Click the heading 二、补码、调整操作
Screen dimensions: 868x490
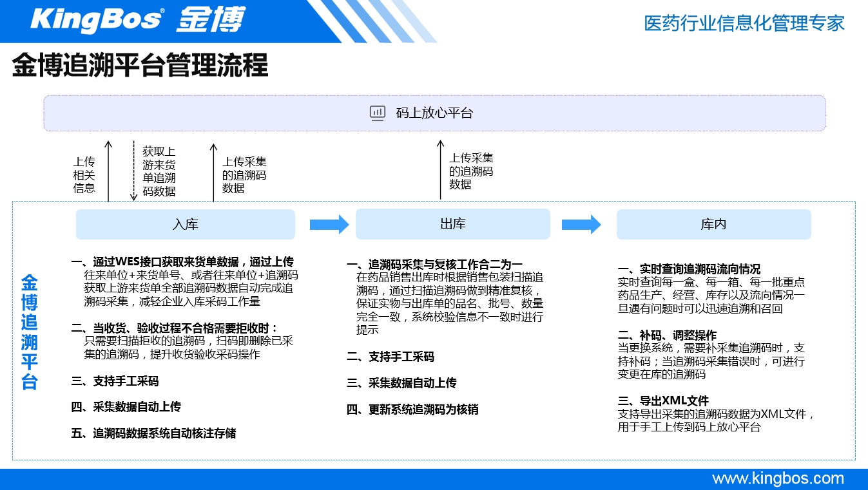(x=667, y=335)
